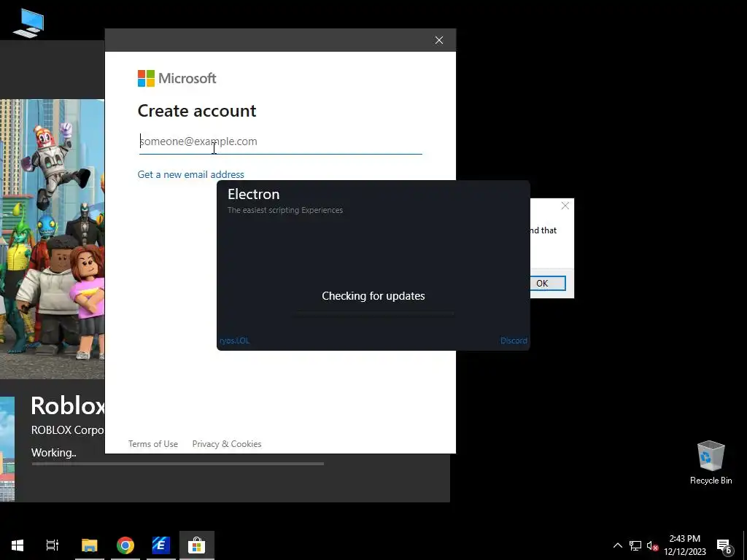Open the Discord link in Electron
The height and width of the screenshot is (560, 747).
coord(514,341)
